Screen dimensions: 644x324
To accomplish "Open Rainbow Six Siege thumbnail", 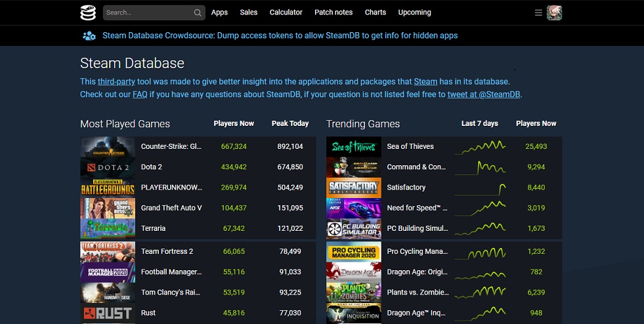I will pos(108,293).
